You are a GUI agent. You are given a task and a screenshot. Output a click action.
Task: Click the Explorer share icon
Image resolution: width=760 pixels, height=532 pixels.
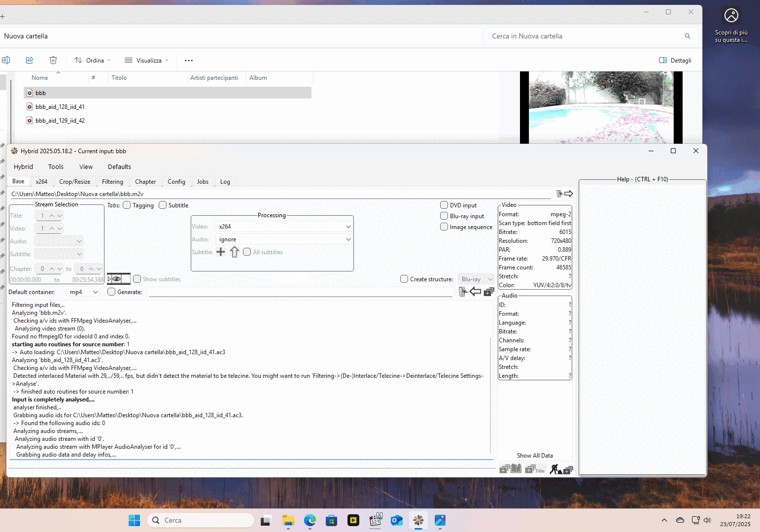tap(30, 60)
